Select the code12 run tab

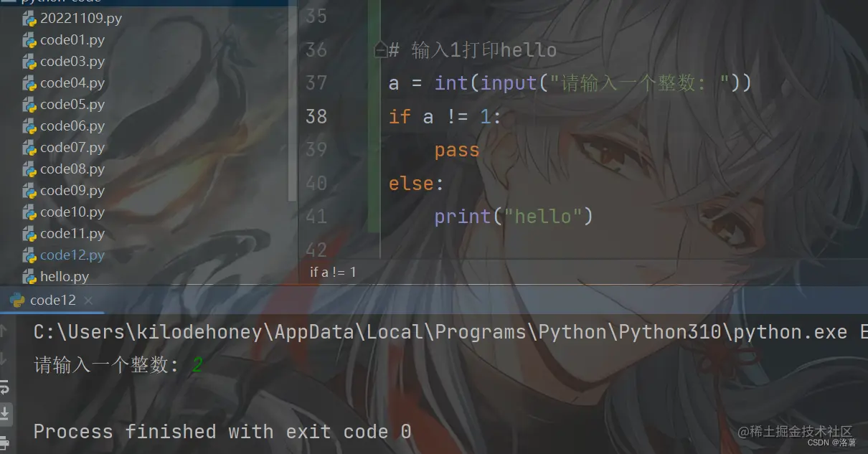point(51,300)
